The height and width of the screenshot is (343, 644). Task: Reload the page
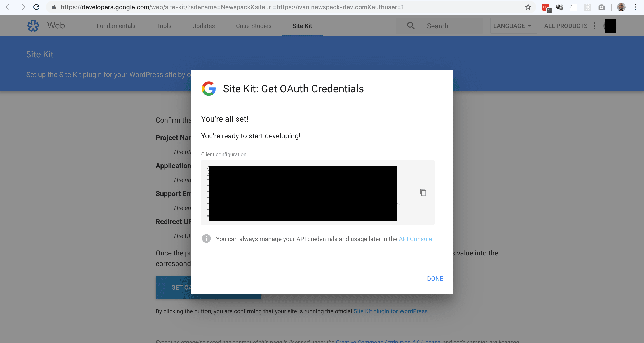coord(37,7)
